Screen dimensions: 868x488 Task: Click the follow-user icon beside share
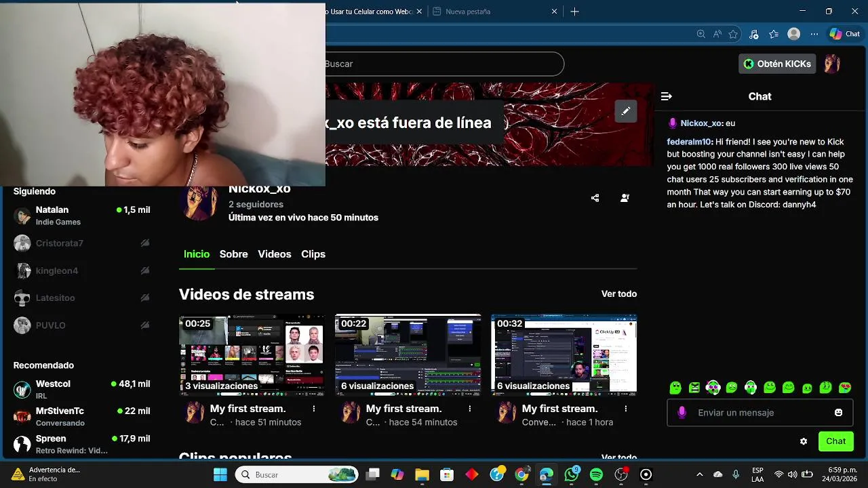625,198
